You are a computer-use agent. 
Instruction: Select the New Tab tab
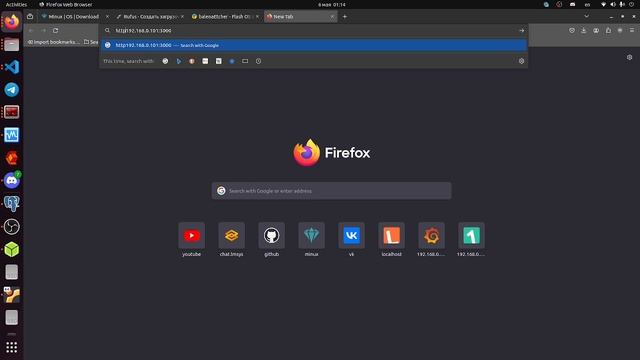click(x=300, y=17)
